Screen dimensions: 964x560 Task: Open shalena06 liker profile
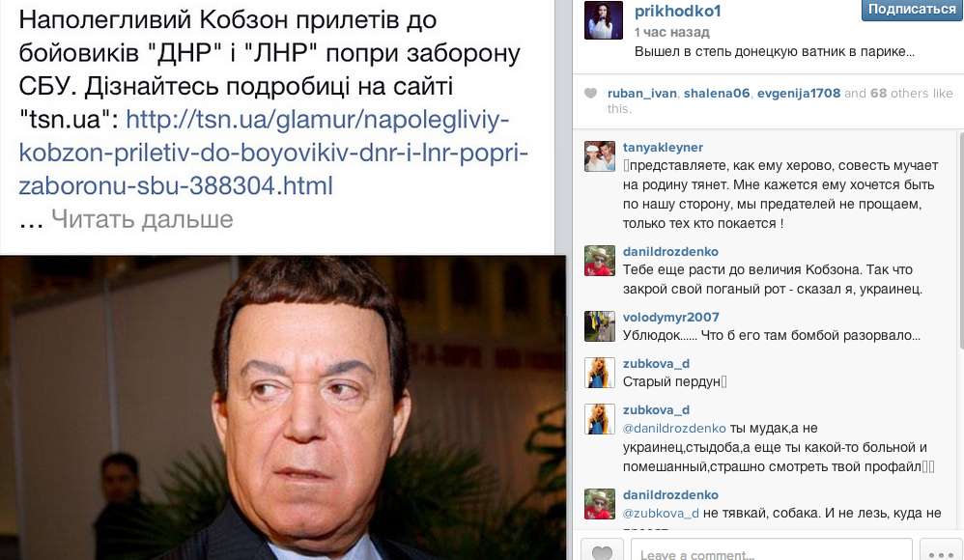point(717,94)
